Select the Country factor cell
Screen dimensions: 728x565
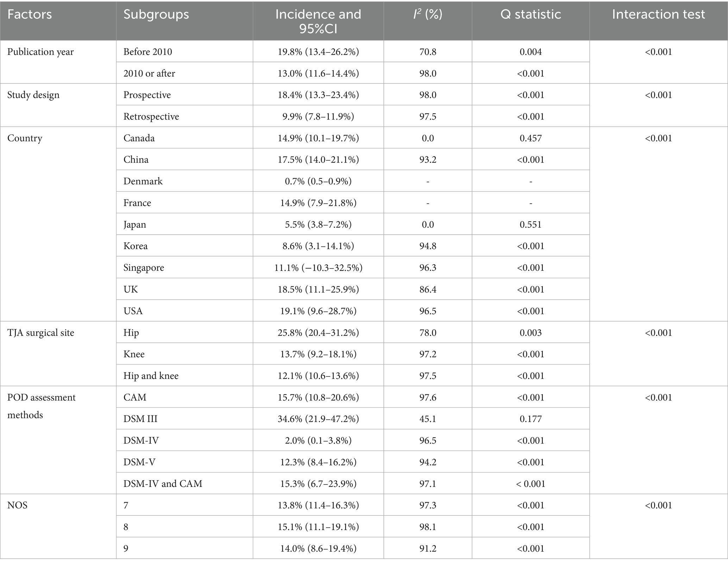click(x=25, y=138)
